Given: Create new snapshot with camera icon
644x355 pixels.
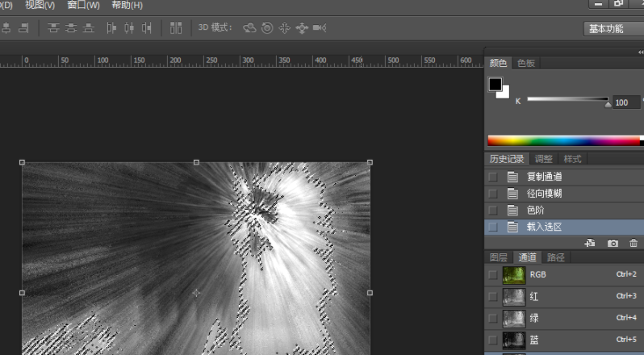Looking at the screenshot, I should tap(613, 243).
